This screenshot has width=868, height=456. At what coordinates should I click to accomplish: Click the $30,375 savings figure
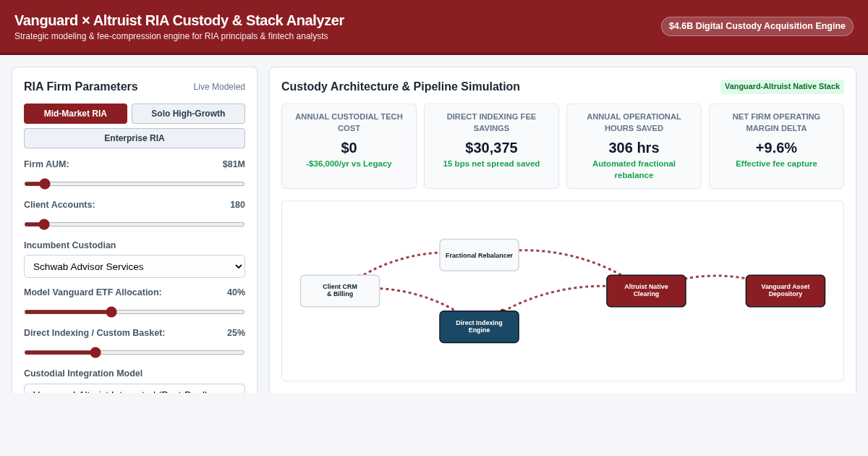[x=491, y=148]
